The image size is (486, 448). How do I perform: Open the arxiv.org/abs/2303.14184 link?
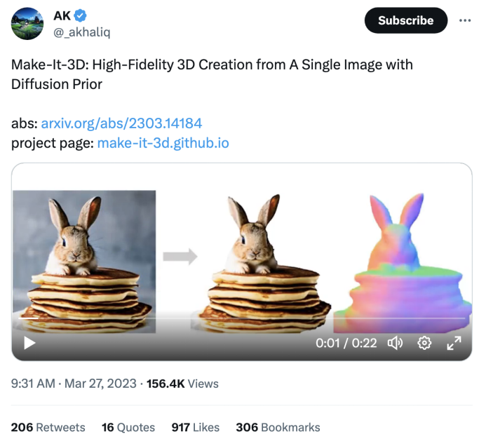point(121,123)
